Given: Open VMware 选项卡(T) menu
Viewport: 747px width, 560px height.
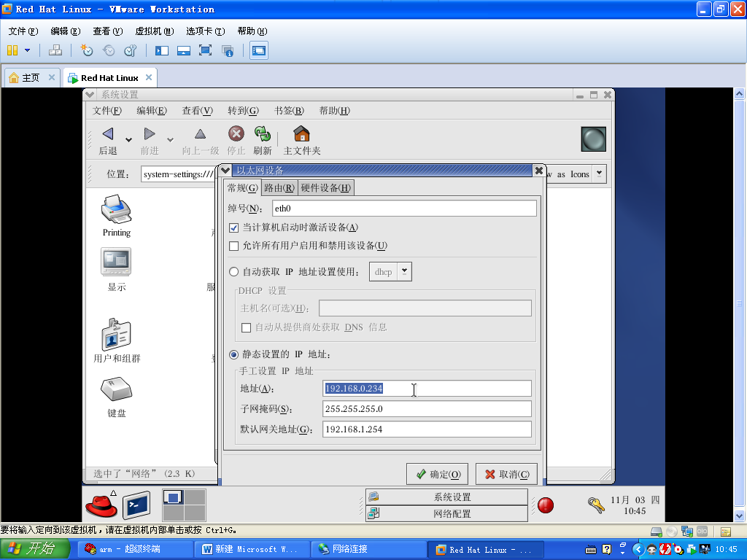Looking at the screenshot, I should [x=205, y=31].
